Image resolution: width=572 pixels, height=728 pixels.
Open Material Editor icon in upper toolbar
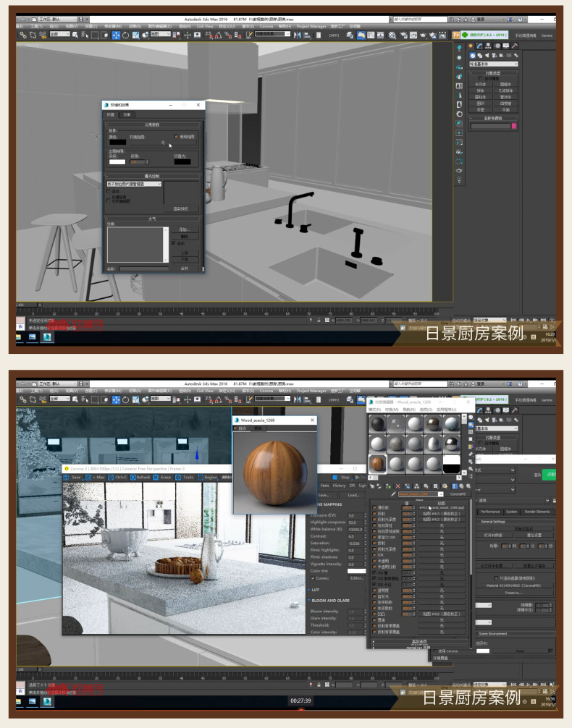tap(392, 35)
